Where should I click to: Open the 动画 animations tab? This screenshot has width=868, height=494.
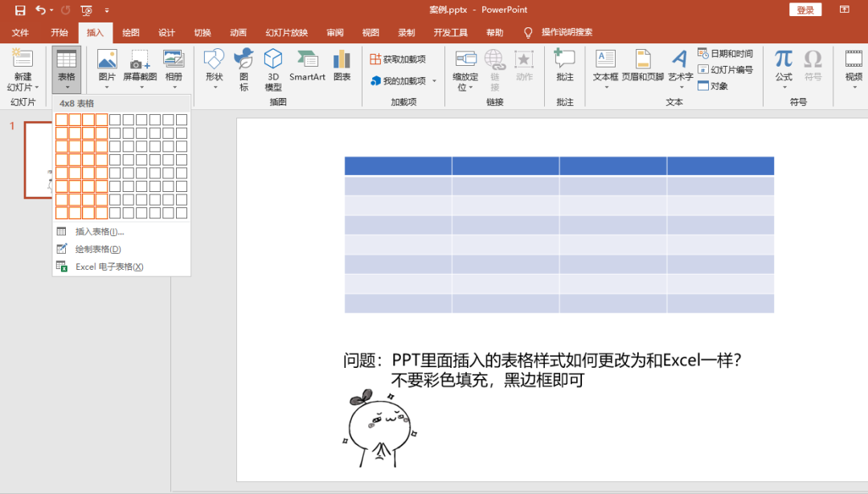tap(239, 33)
